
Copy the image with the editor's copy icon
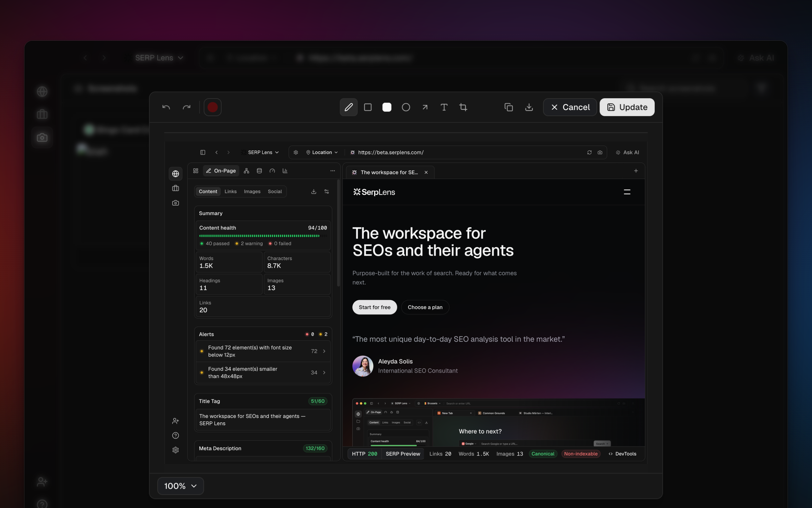[x=509, y=107]
